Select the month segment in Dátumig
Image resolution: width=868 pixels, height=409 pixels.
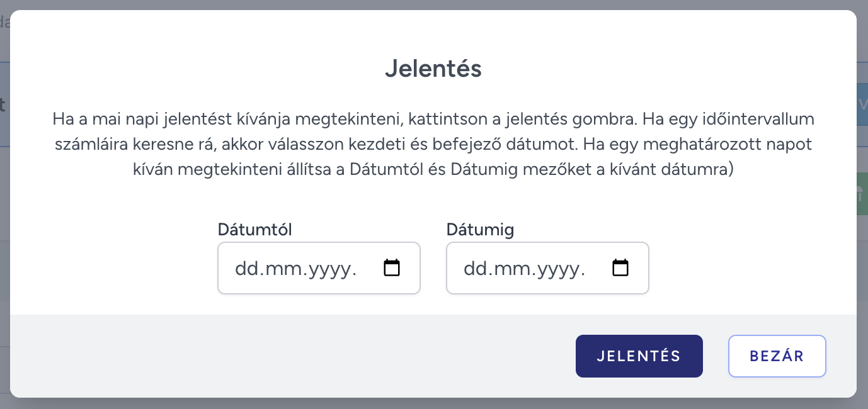pyautogui.click(x=510, y=269)
